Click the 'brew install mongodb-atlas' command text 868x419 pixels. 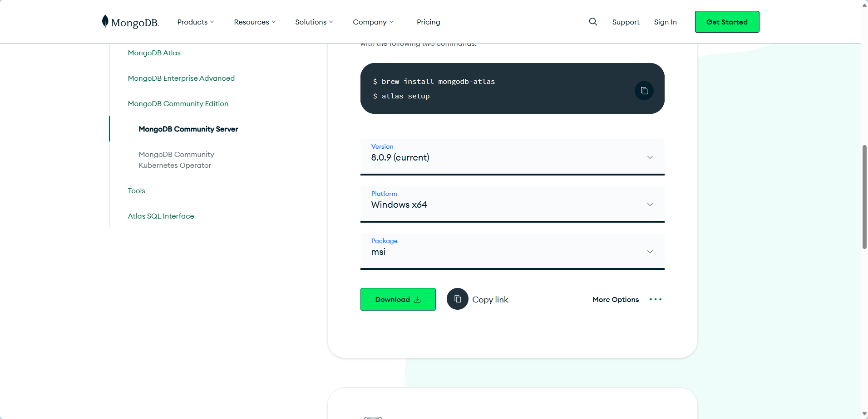click(438, 82)
